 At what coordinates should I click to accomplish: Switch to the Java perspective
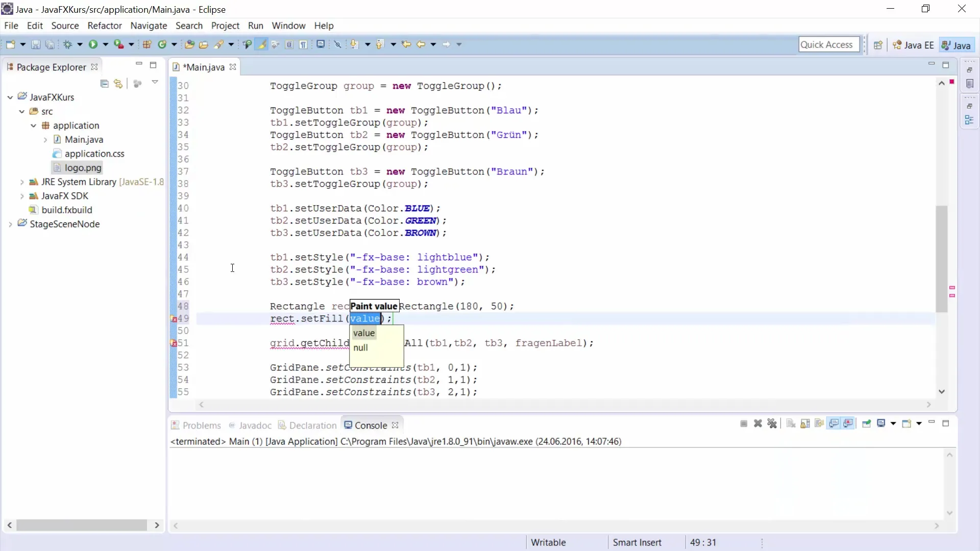[957, 45]
